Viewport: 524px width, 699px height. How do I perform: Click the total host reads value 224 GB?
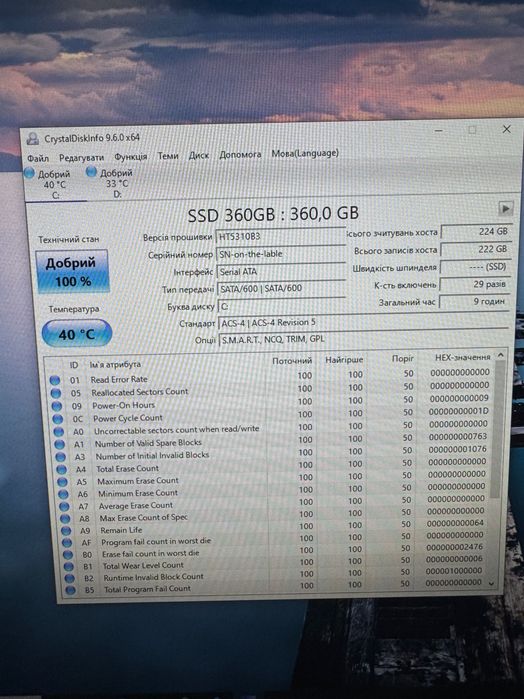[x=476, y=232]
